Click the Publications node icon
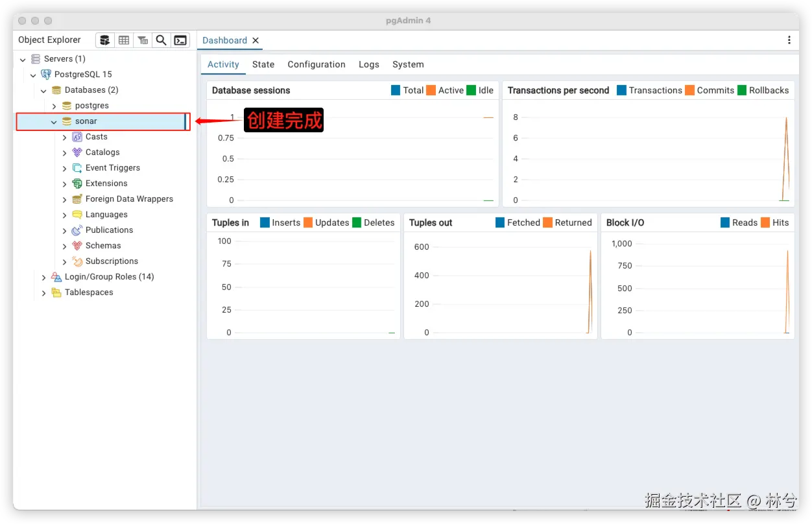Image resolution: width=812 pixels, height=524 pixels. pos(77,230)
